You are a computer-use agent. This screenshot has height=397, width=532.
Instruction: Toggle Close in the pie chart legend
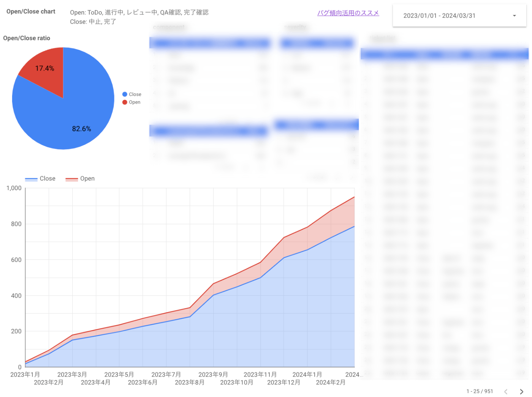pos(133,94)
